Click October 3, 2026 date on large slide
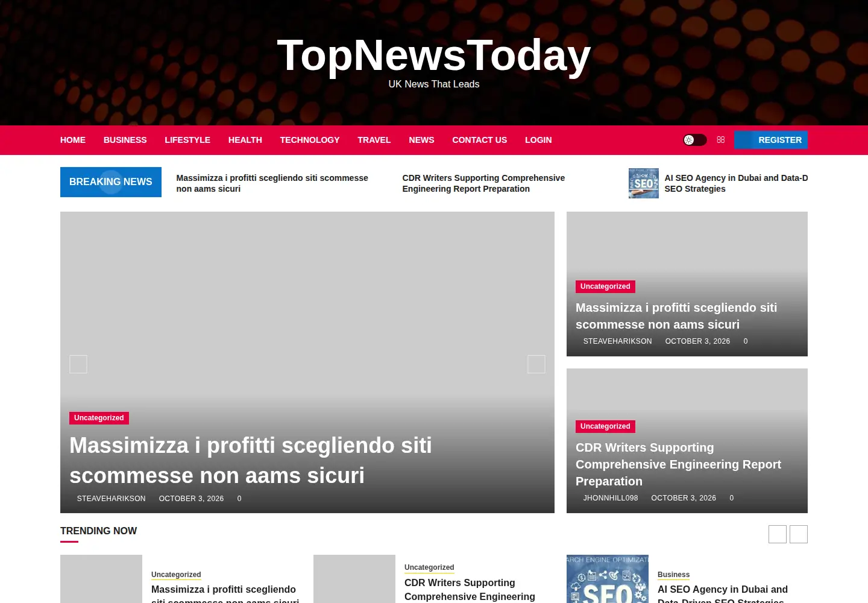868x603 pixels. [192, 499]
